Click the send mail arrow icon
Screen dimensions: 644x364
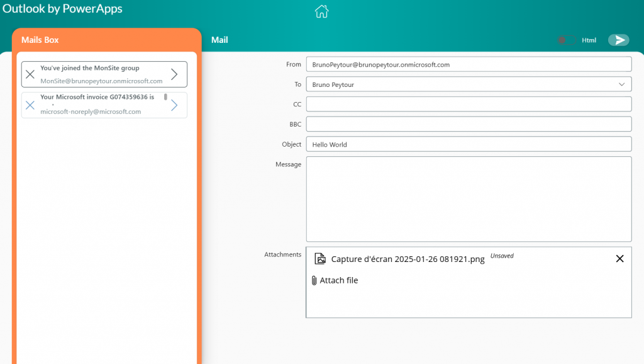click(x=619, y=40)
